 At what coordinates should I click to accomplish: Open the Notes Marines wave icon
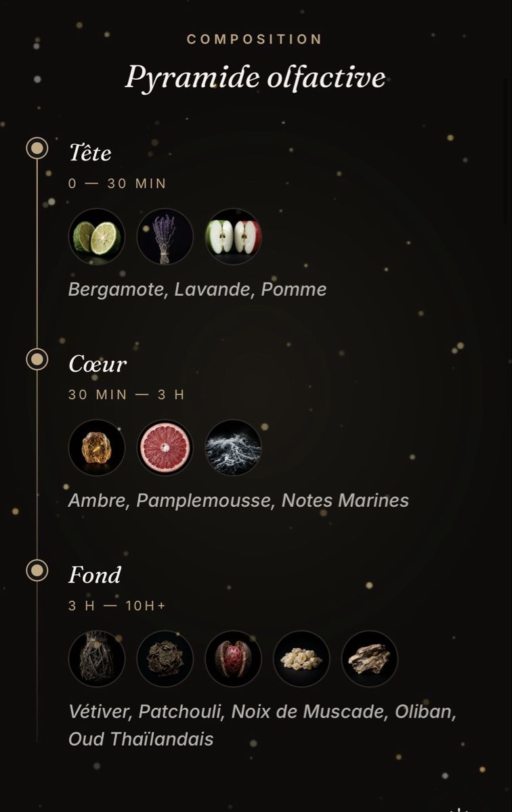point(234,448)
